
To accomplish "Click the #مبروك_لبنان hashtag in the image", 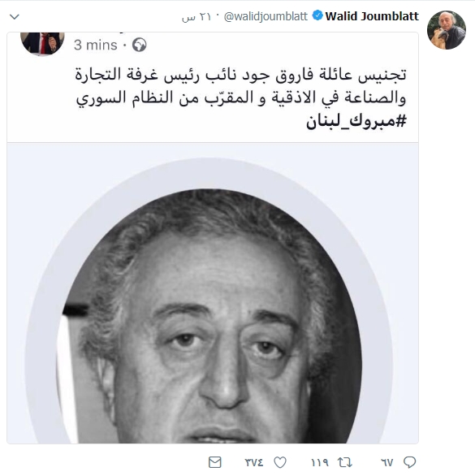I will [356, 121].
